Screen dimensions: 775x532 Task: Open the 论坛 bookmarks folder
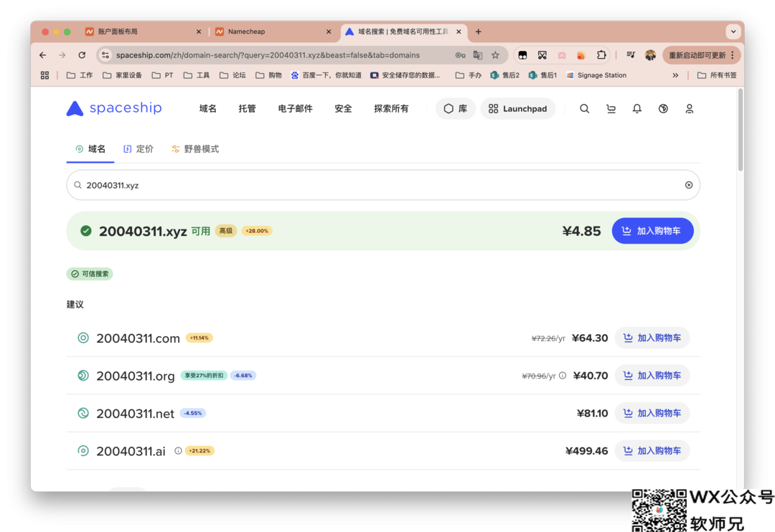coord(232,75)
